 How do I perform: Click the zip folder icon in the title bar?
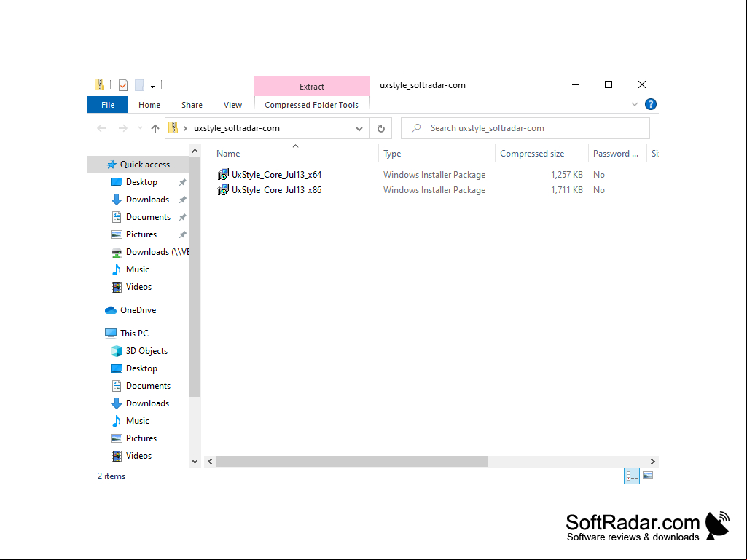pos(99,84)
